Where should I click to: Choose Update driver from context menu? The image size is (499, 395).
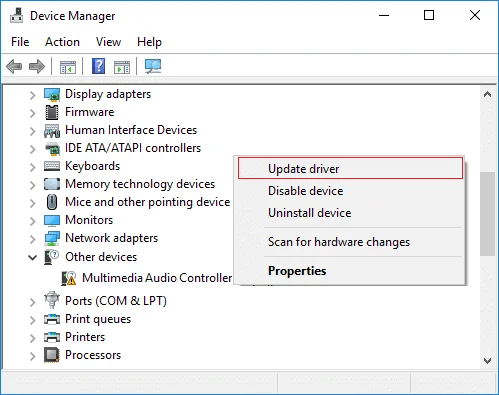click(350, 168)
